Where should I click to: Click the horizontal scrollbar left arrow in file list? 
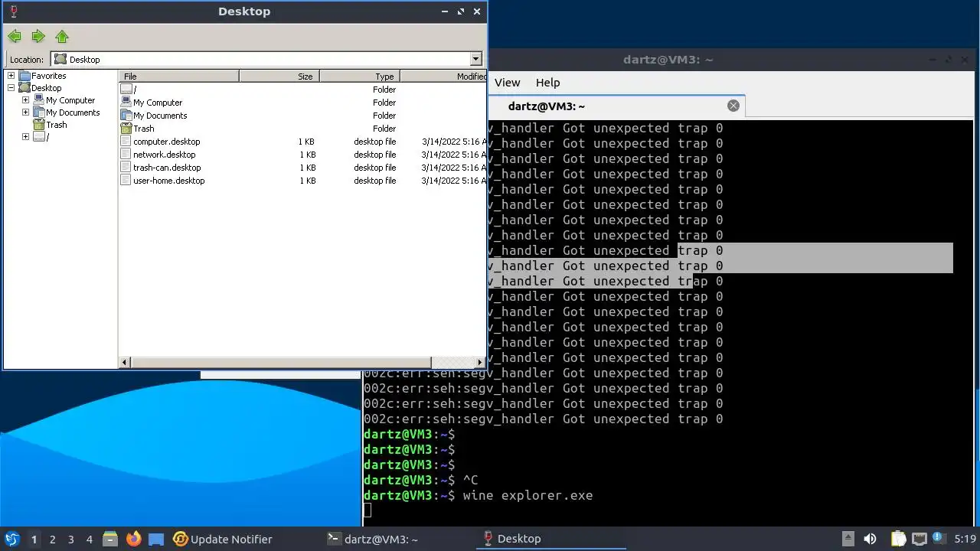pos(125,362)
